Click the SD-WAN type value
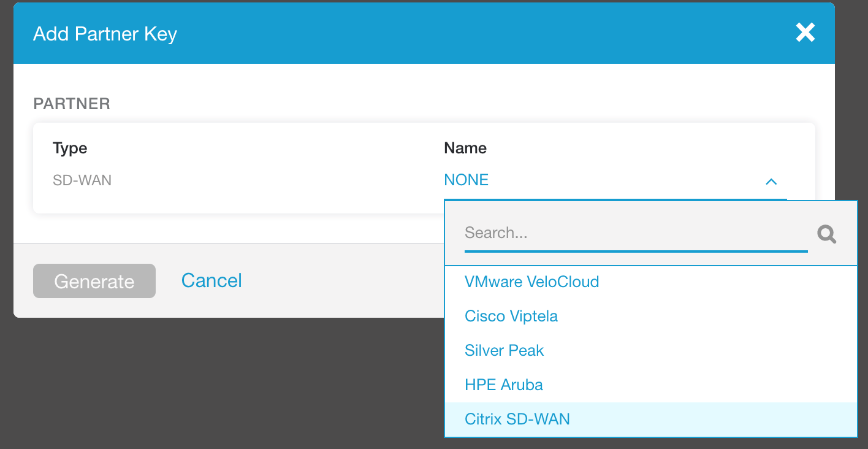The width and height of the screenshot is (868, 449). click(x=82, y=181)
